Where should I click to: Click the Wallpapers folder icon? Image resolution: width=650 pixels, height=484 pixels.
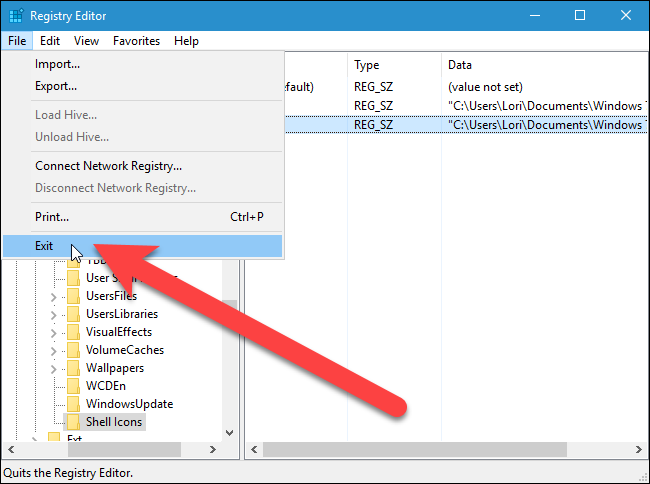pos(73,368)
